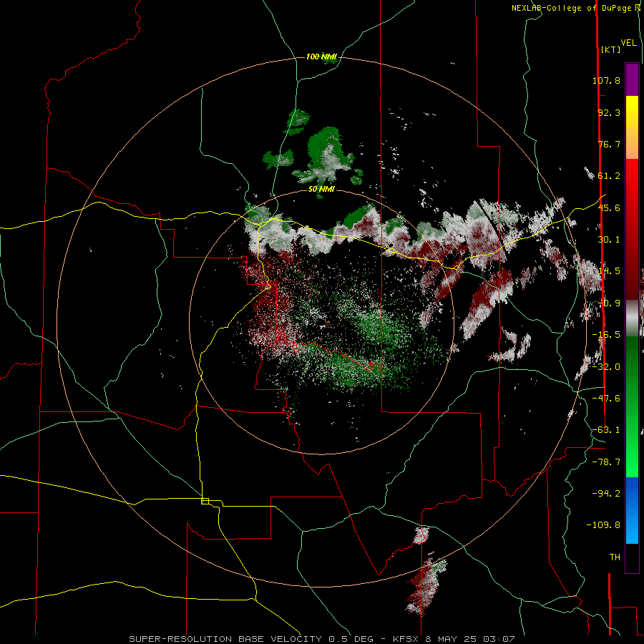Click the [KT] units label
This screenshot has width=644, height=644.
pyautogui.click(x=610, y=50)
